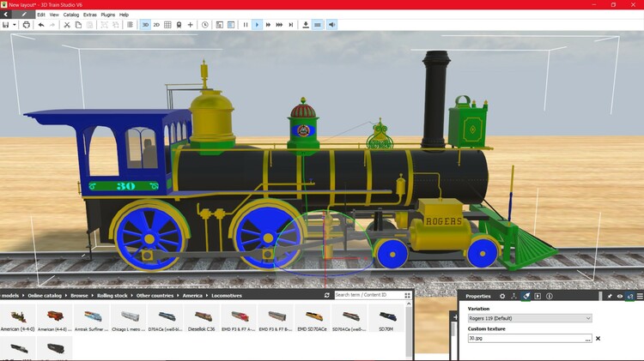
Task: Step the simulation one frame forward
Action: point(291,25)
